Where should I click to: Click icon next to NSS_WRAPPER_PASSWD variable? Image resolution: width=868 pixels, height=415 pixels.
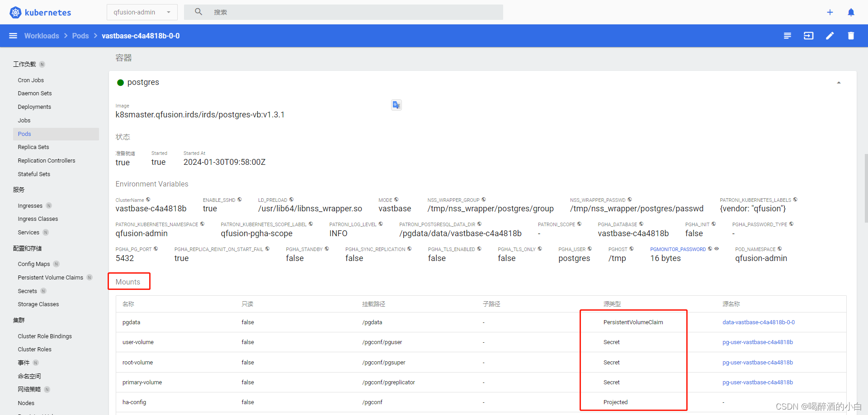click(630, 200)
